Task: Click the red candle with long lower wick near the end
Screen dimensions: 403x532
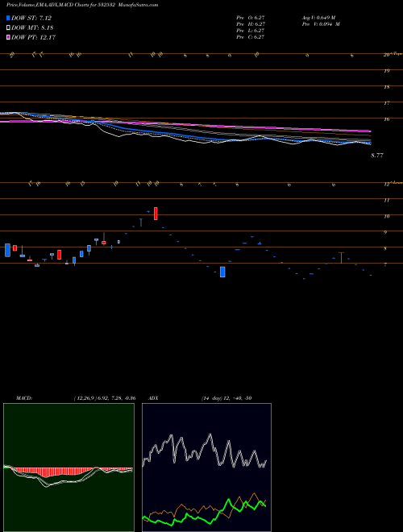Action: (341, 257)
